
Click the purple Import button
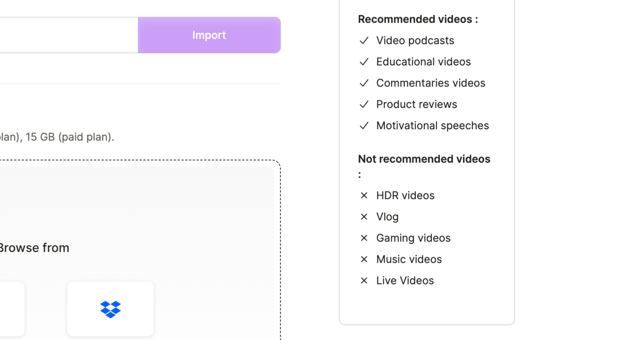click(209, 35)
